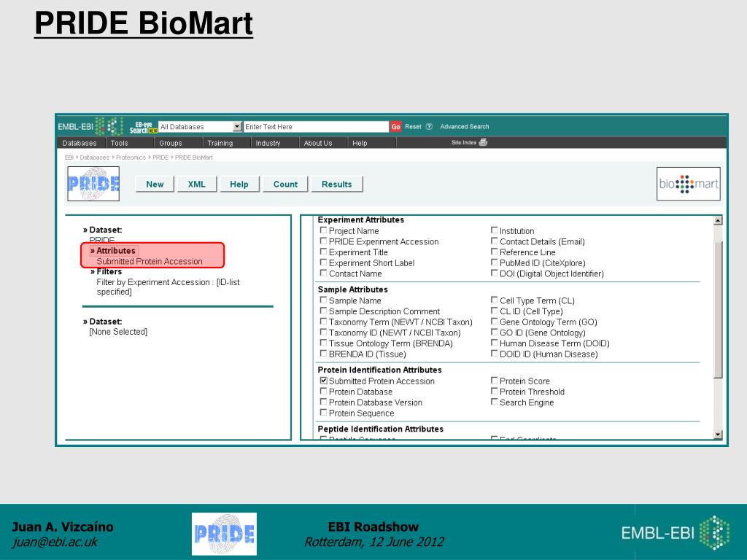This screenshot has width=747, height=560.
Task: Open the Tools menu
Action: [x=119, y=143]
